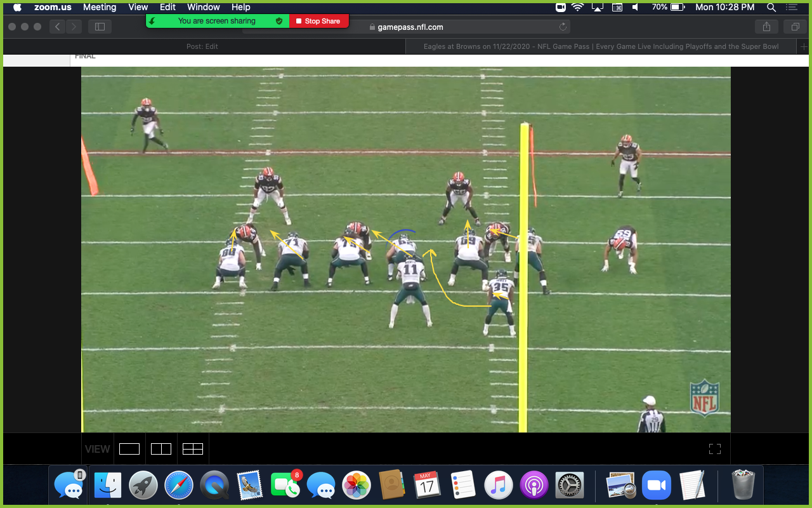This screenshot has height=508, width=812.
Task: Open the keyboard input source menu
Action: coord(616,7)
